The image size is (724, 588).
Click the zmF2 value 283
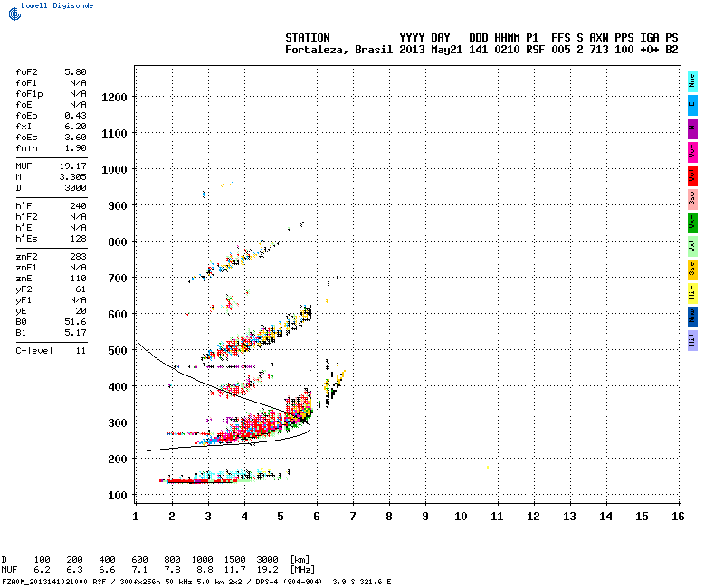tap(78, 257)
